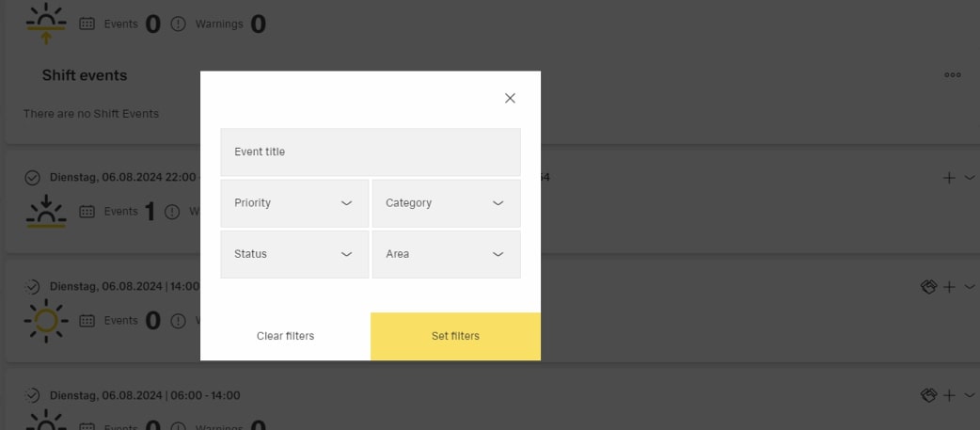The width and height of the screenshot is (980, 430).
Task: Click the sunset icon in the 22:00 shift
Action: click(46, 212)
